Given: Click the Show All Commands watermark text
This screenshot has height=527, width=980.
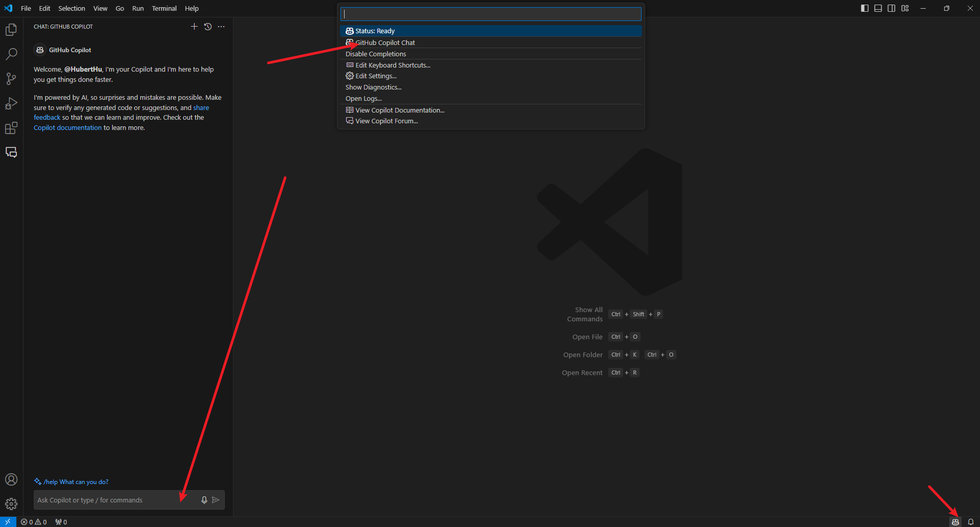Looking at the screenshot, I should 585,314.
